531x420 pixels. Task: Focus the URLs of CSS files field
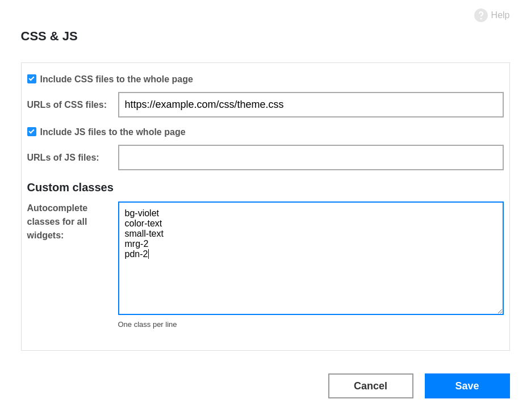click(x=311, y=104)
